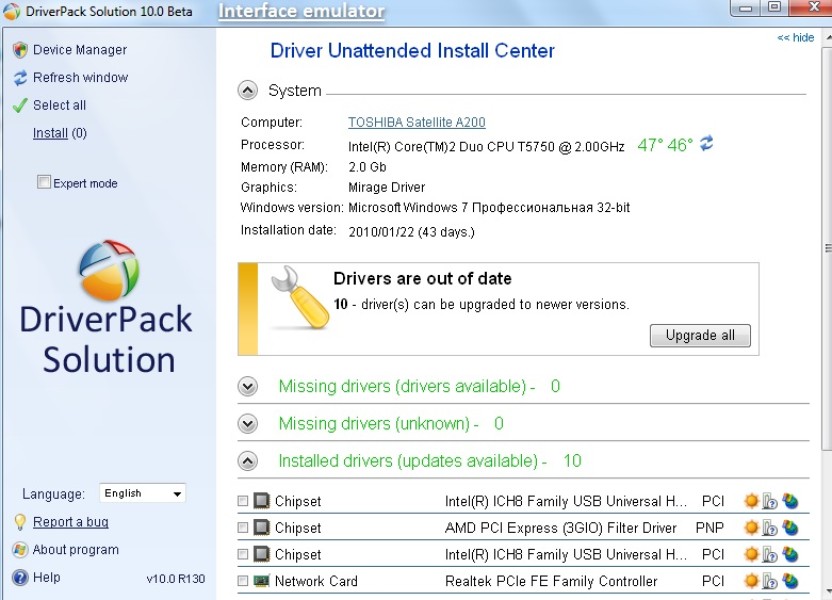Click the globe web-search icon in the AMD row
832x600 pixels.
790,527
